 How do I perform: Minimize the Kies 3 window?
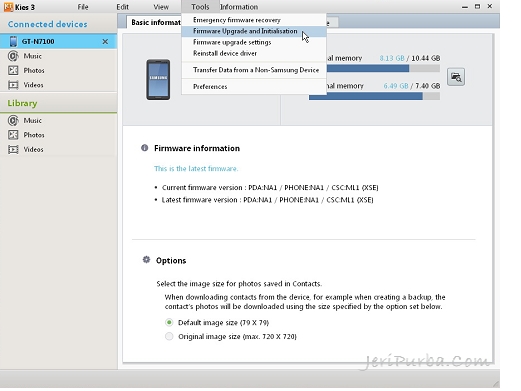pyautogui.click(x=465, y=7)
